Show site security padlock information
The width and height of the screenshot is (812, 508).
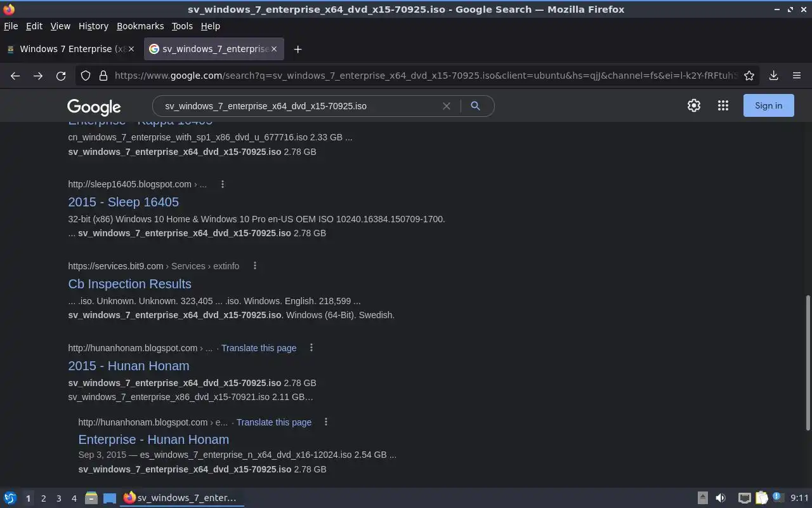tap(103, 76)
